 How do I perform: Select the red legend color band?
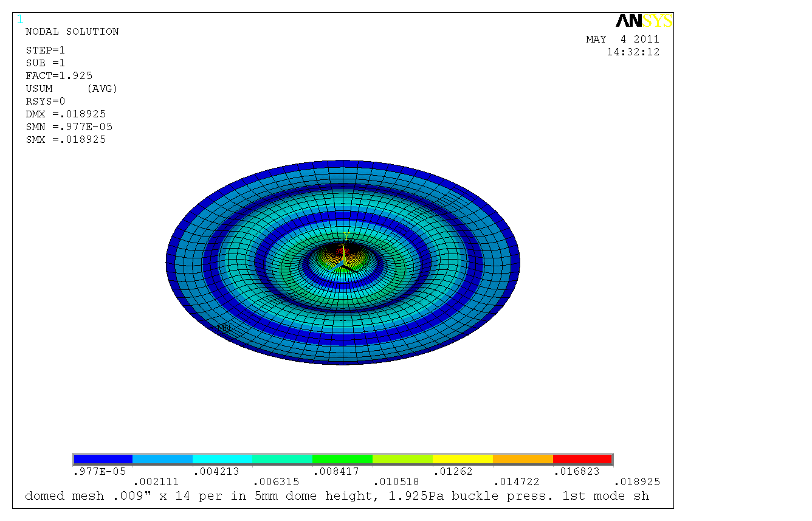582,459
